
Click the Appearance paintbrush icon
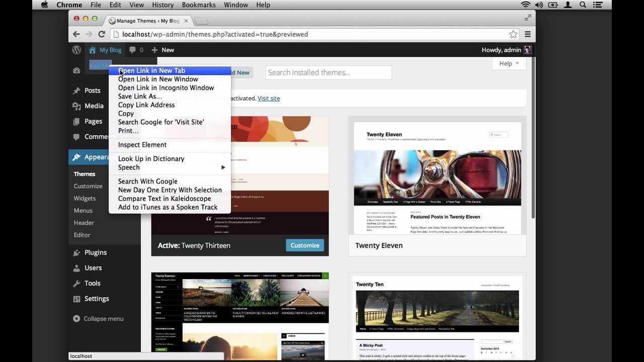pyautogui.click(x=76, y=157)
